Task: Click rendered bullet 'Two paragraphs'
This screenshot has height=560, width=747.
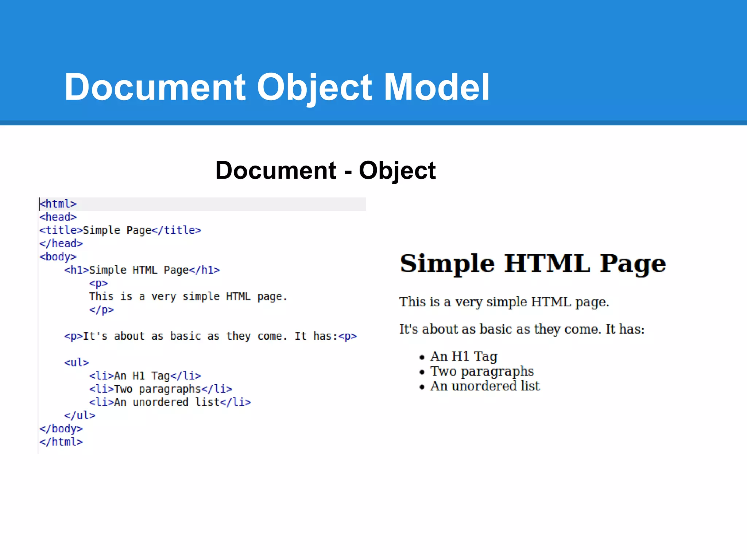Action: point(482,371)
